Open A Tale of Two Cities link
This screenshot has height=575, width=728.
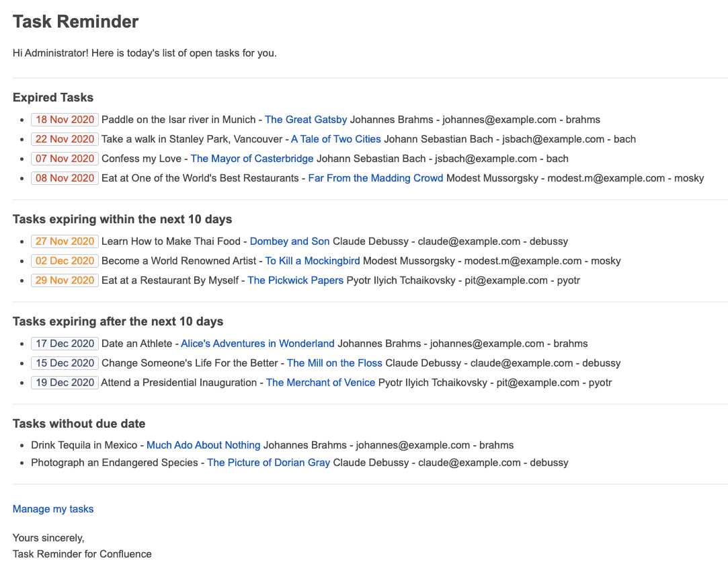335,139
